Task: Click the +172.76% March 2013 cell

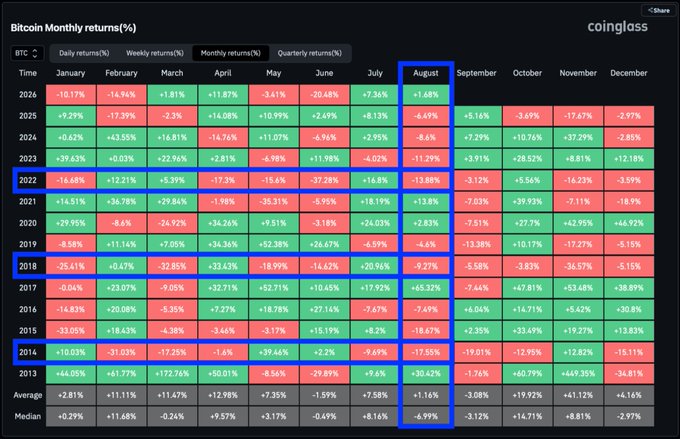Action: click(x=172, y=373)
